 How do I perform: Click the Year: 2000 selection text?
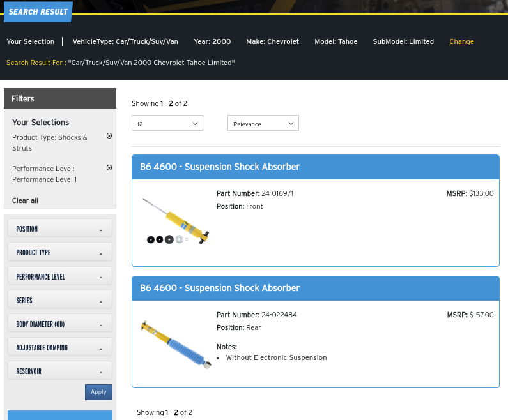pos(212,41)
